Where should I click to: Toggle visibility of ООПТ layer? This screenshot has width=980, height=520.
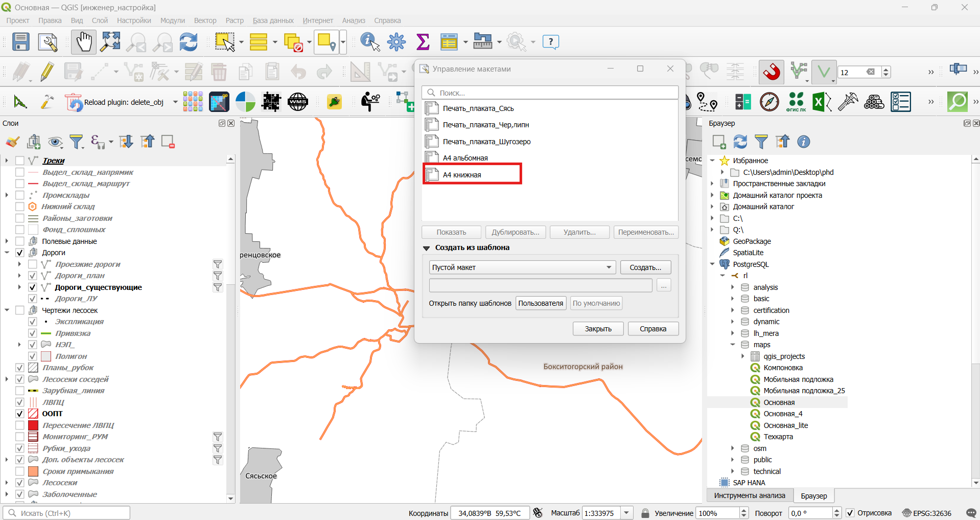(x=20, y=414)
